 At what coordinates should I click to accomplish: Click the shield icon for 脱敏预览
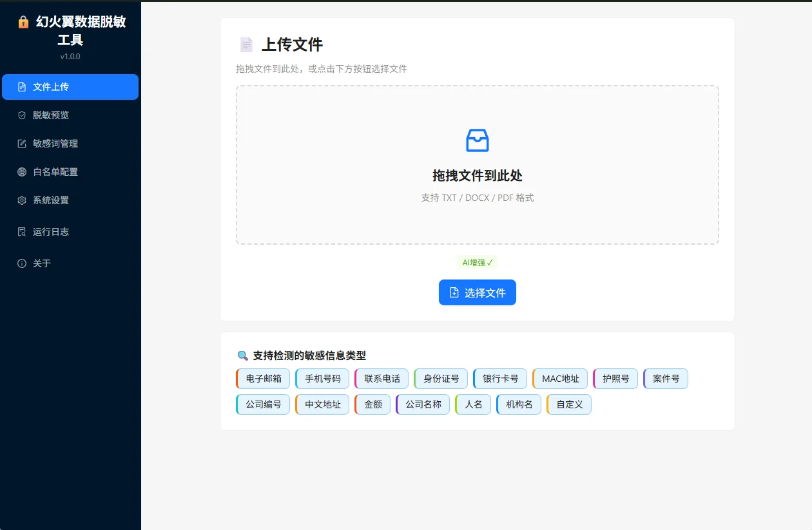click(22, 115)
